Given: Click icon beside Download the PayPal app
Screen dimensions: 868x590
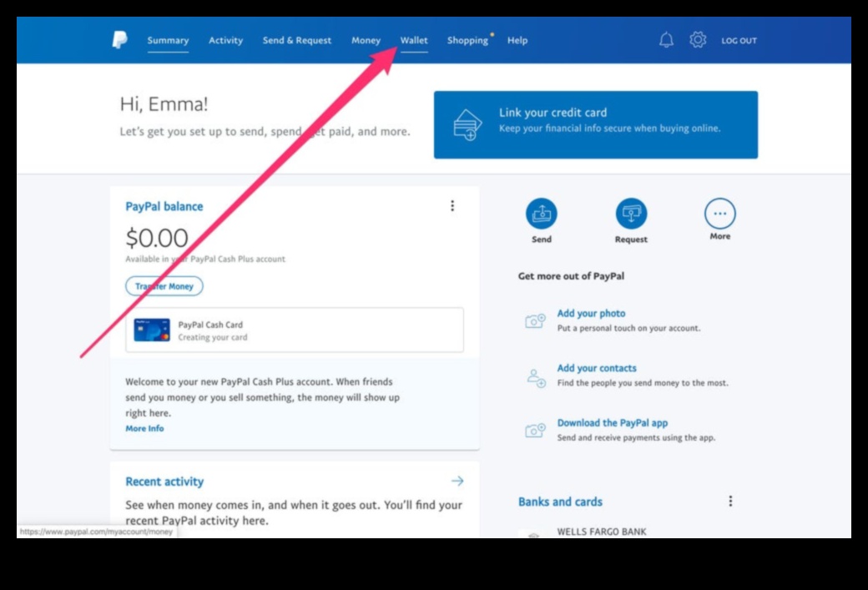Looking at the screenshot, I should coord(535,430).
